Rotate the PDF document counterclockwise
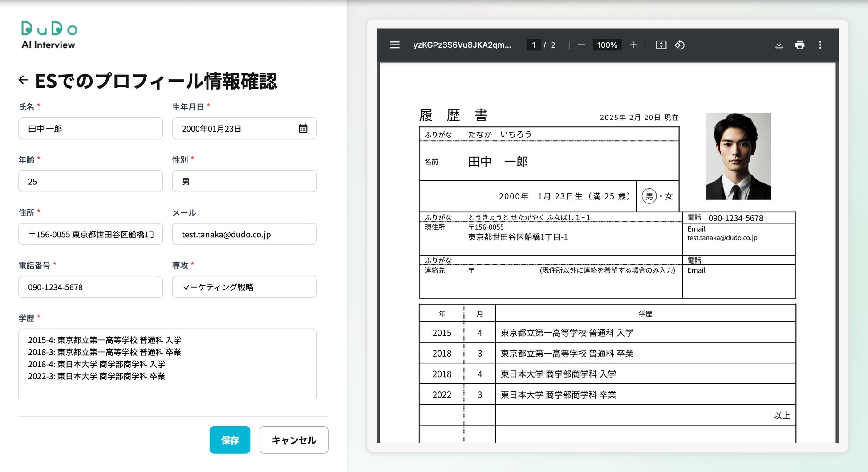 point(680,45)
